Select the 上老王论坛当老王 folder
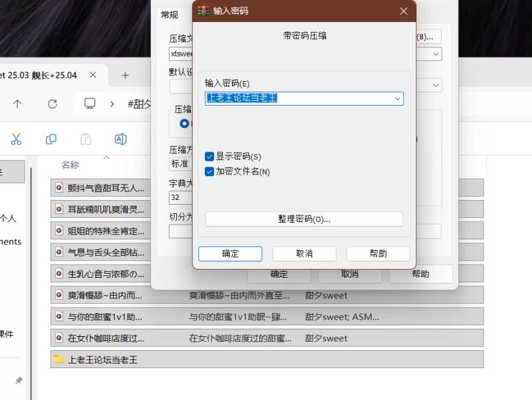Viewport: 532px width, 400px height. [x=105, y=359]
